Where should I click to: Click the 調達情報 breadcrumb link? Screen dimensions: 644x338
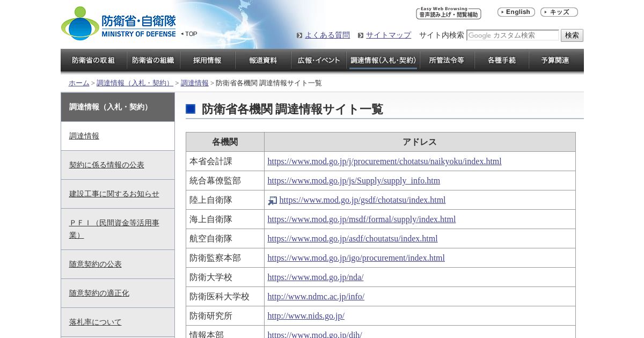[x=195, y=83]
